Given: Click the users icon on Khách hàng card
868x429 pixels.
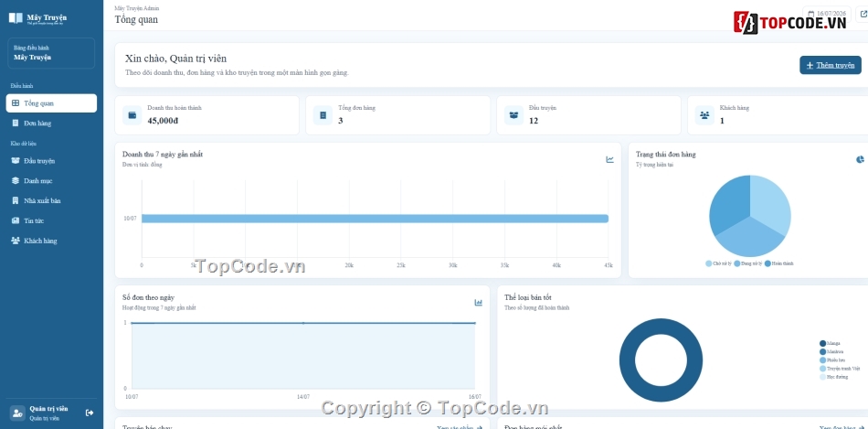Looking at the screenshot, I should (x=704, y=114).
